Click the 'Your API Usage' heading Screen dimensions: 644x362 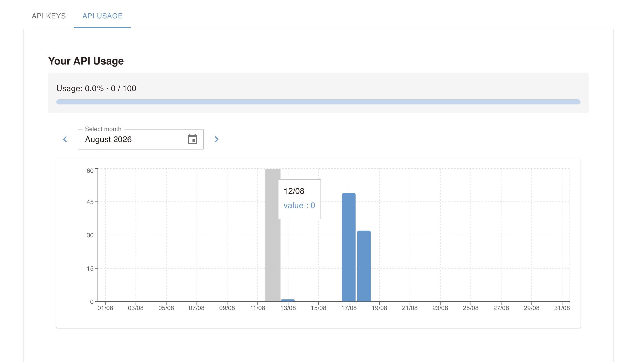(x=86, y=61)
